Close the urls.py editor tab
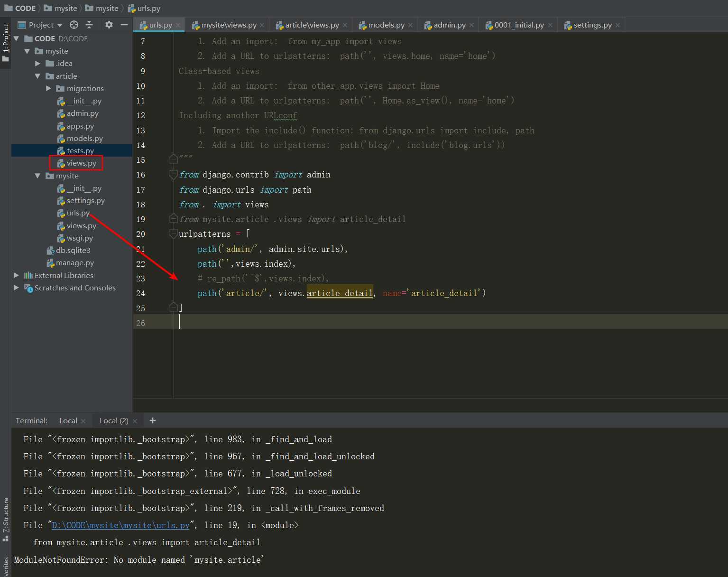This screenshot has height=577, width=728. (178, 25)
